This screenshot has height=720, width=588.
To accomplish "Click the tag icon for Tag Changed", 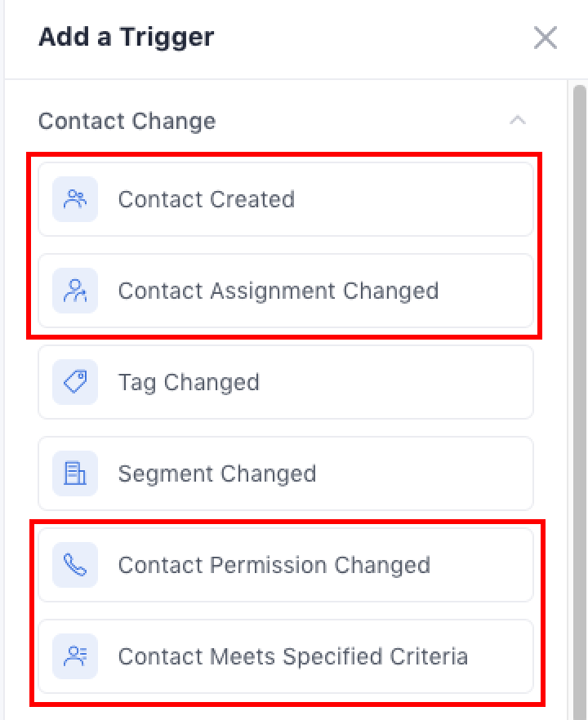I will [75, 382].
